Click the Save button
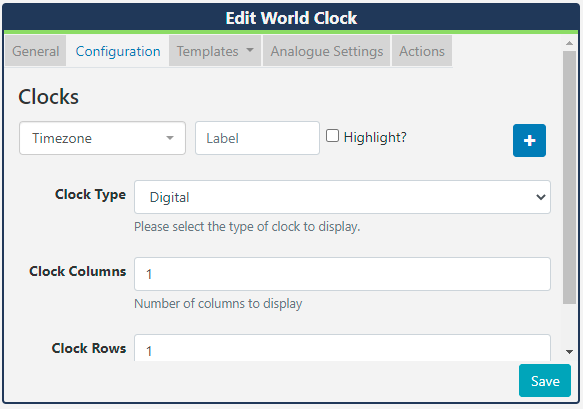The image size is (583, 409). (545, 381)
